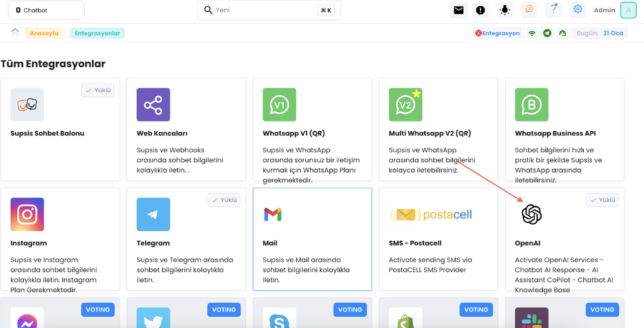Screen dimensions: 644x328
Task: Open the blue settings gear icon
Action: pos(578,10)
